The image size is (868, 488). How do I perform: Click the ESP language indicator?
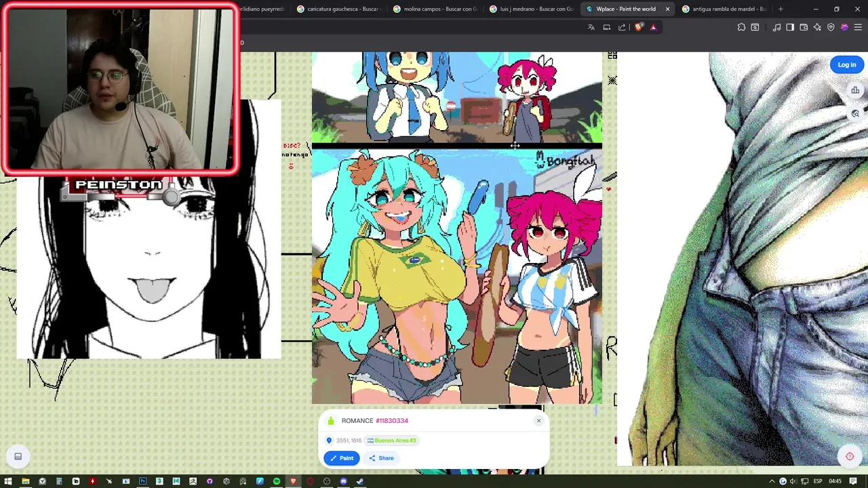[x=818, y=481]
